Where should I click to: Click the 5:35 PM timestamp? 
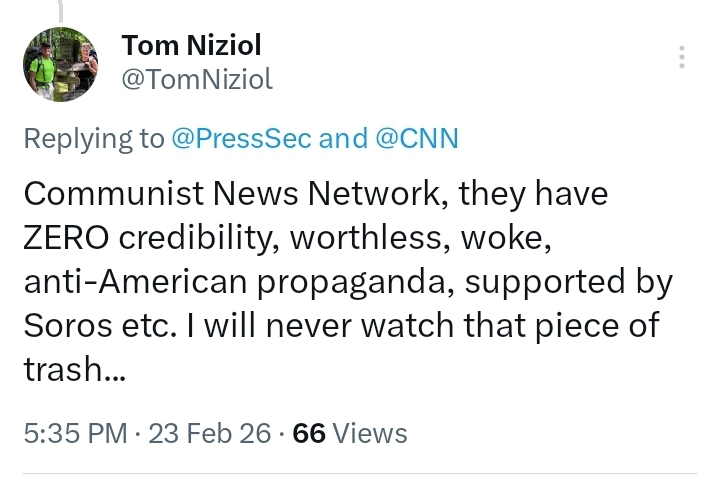[x=75, y=433]
